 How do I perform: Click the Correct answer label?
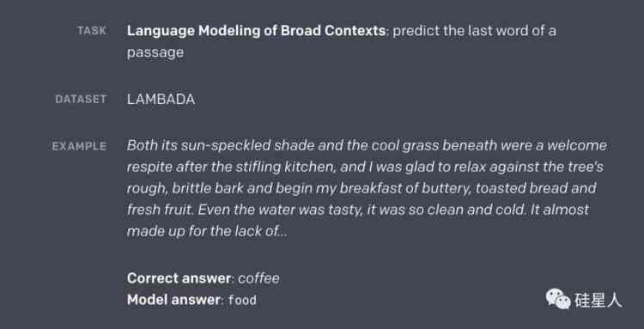[x=179, y=278]
